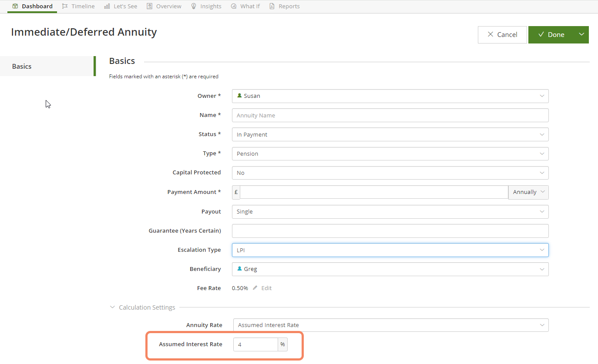Open the Dashboard tab
598x364 pixels.
pos(32,7)
